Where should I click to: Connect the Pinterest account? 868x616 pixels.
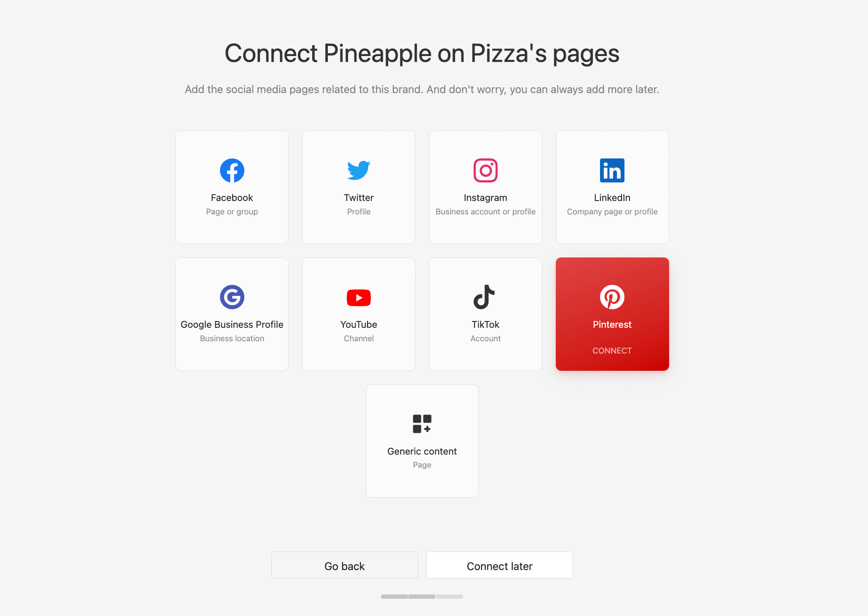(611, 350)
